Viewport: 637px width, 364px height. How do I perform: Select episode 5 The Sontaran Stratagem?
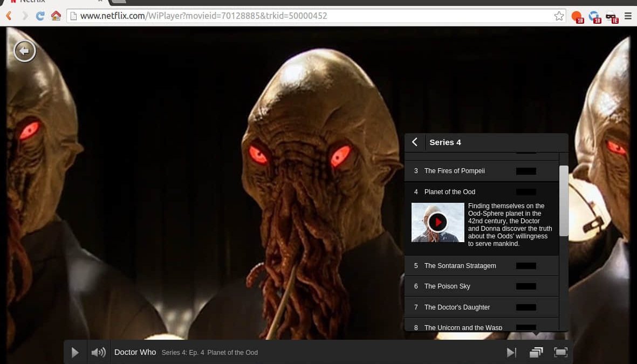point(482,266)
